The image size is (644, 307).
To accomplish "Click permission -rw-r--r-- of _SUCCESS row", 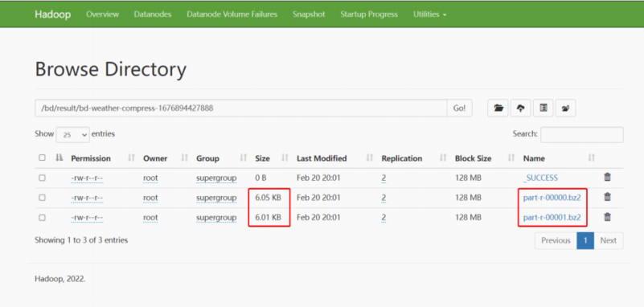I will point(87,178).
